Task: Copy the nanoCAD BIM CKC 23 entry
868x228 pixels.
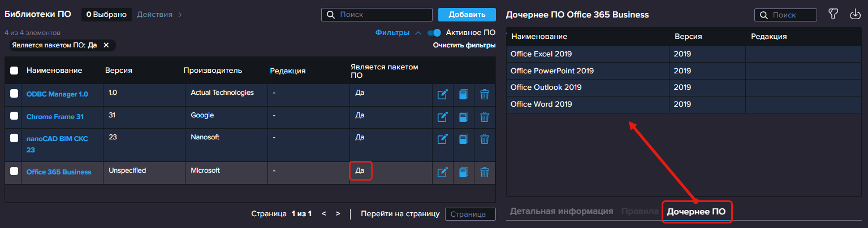Action: click(464, 139)
